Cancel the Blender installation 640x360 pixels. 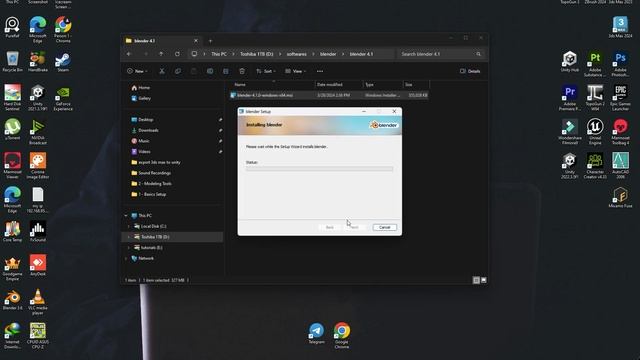[384, 227]
